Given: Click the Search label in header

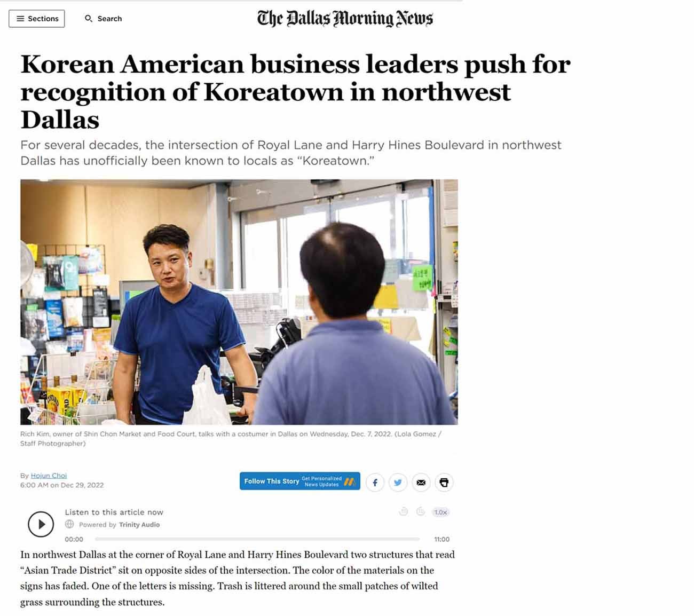Looking at the screenshot, I should (x=109, y=19).
